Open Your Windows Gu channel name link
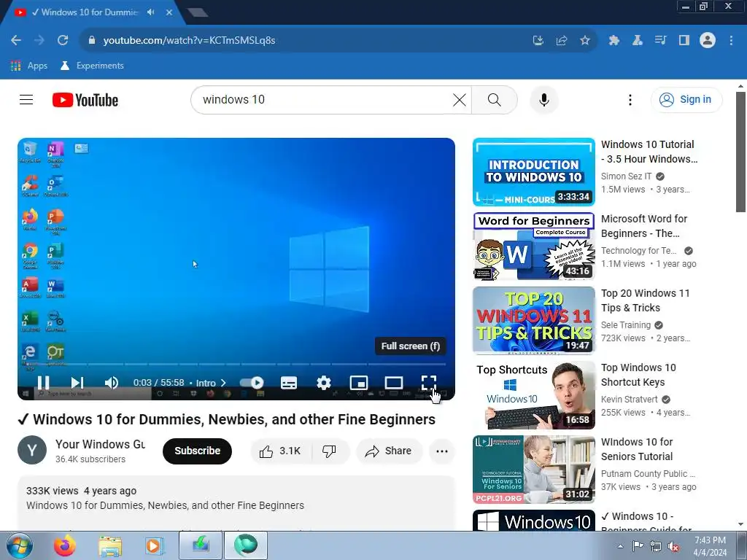Viewport: 747px width, 560px height. 101,444
